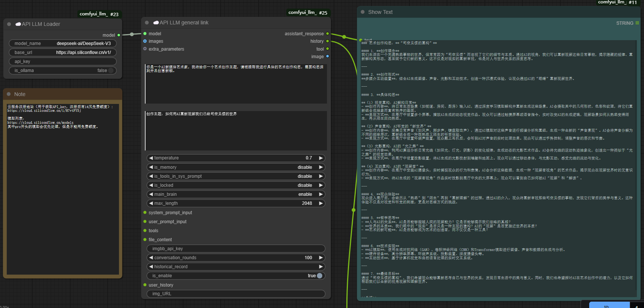Click the model_name field

point(63,44)
